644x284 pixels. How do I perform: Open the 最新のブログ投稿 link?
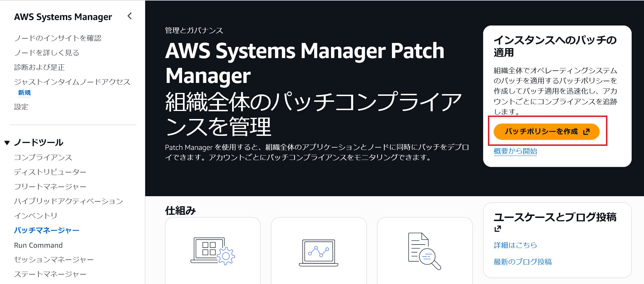pos(523,262)
